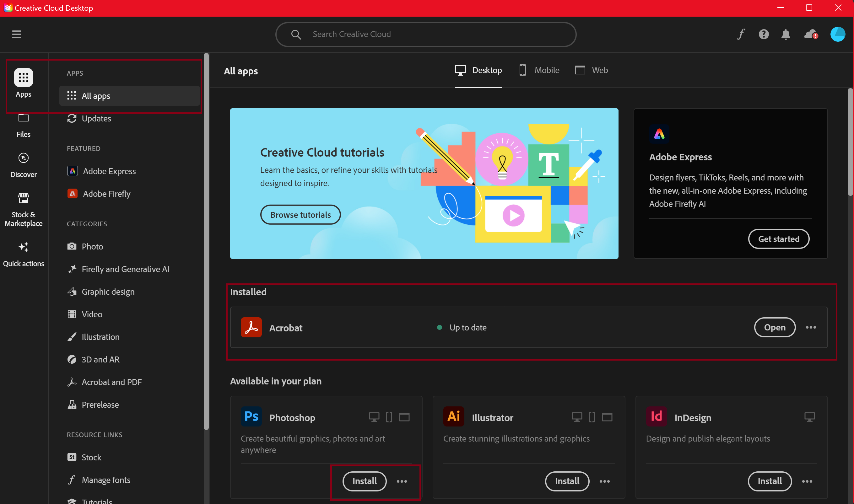Focus the Search Creative Cloud field
The image size is (854, 504).
426,34
